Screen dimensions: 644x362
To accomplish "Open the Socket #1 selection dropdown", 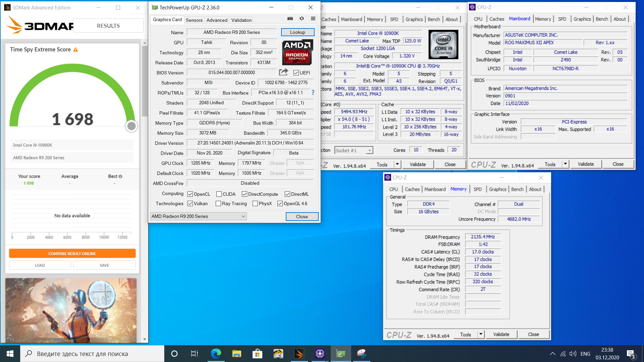I will pyautogui.click(x=354, y=150).
